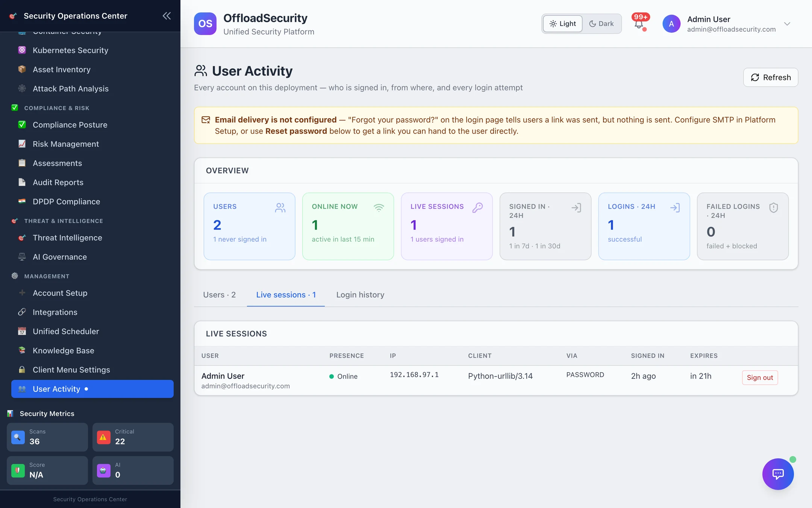Click the OffloadSecurity title in header
Screen dimensions: 812x508
(x=265, y=18)
